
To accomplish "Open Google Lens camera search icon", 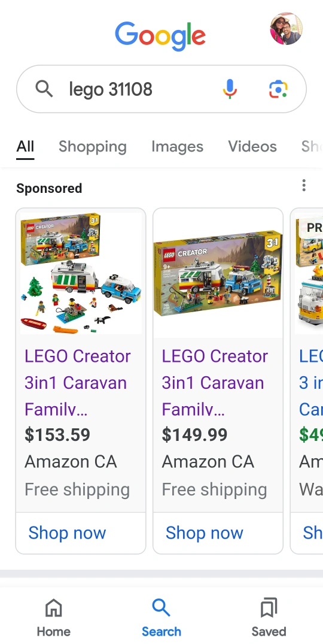I will 278,89.
